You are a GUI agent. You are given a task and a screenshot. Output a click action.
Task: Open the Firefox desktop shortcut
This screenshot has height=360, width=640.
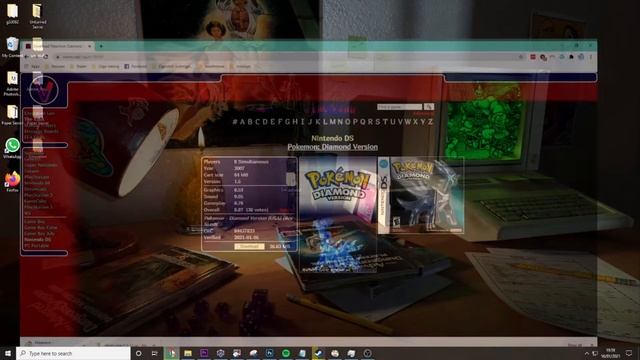(12, 182)
